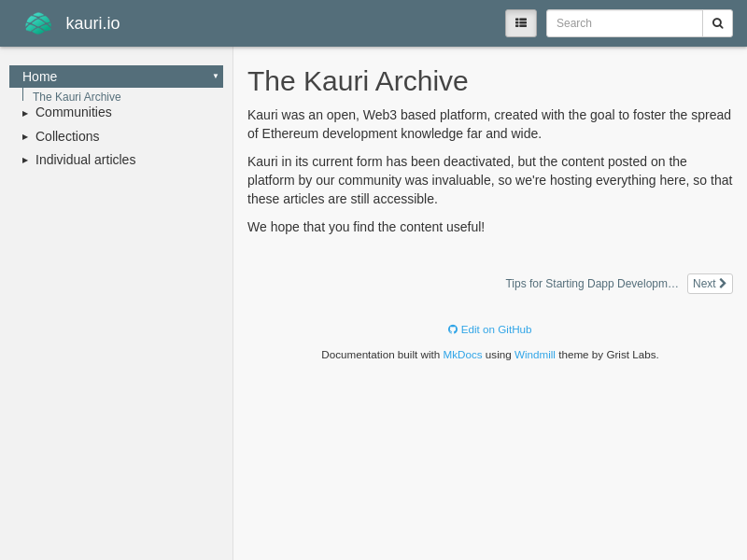Expand the Communities arrow

pyautogui.click(x=25, y=113)
